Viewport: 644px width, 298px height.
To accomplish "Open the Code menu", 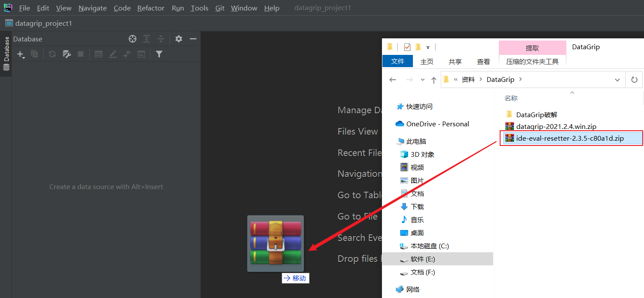I will [122, 8].
